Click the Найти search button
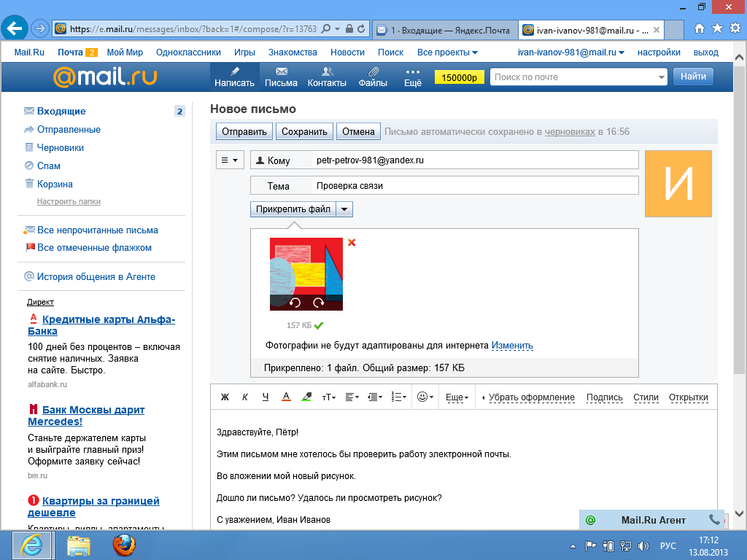Image resolution: width=747 pixels, height=560 pixels. coord(693,76)
